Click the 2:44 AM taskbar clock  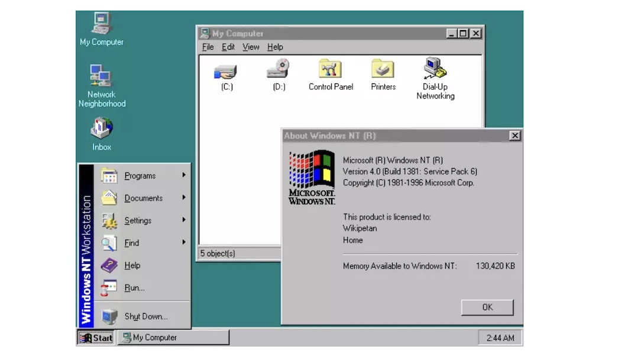[500, 338]
